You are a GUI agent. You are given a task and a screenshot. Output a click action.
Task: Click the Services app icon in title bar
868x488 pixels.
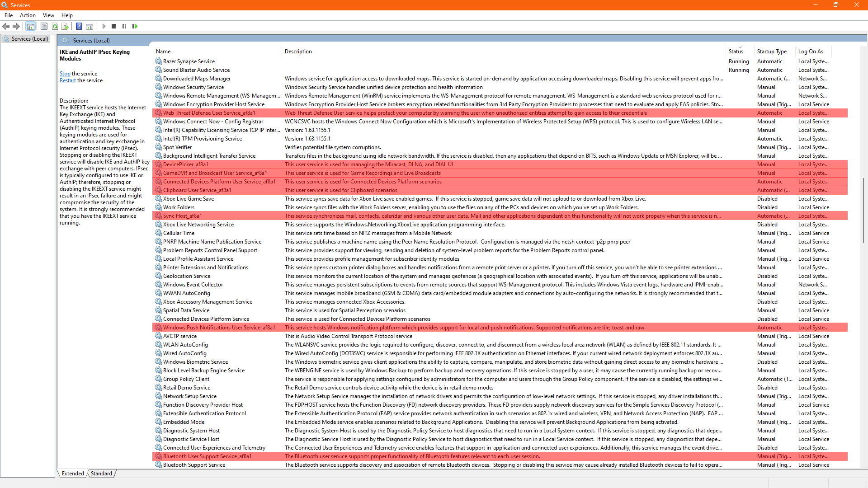click(5, 5)
